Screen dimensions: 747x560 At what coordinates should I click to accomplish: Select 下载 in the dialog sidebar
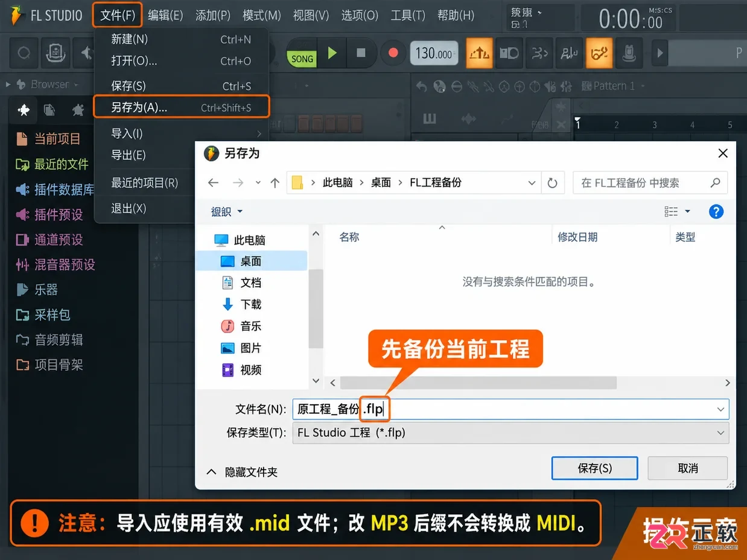tap(242, 304)
